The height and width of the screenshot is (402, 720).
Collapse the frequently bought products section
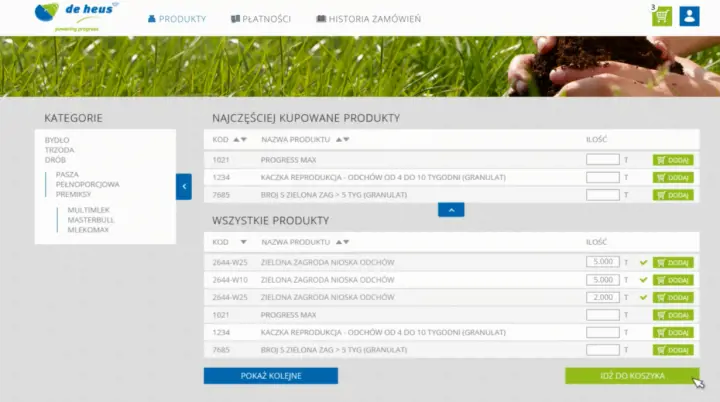coord(450,210)
